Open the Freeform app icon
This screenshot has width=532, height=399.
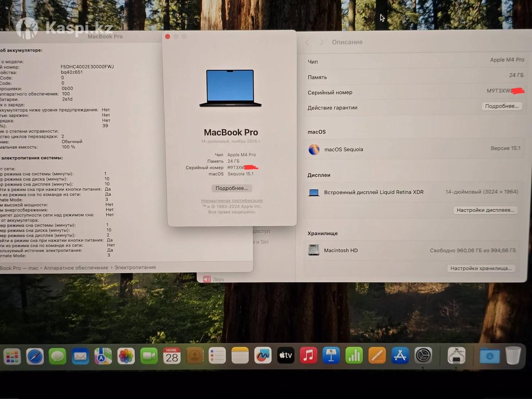tap(263, 356)
